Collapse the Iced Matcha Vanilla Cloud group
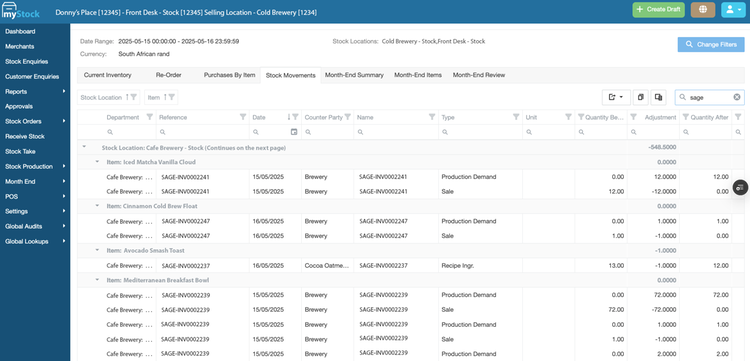Screen dimensions: 750x361 click(97, 162)
